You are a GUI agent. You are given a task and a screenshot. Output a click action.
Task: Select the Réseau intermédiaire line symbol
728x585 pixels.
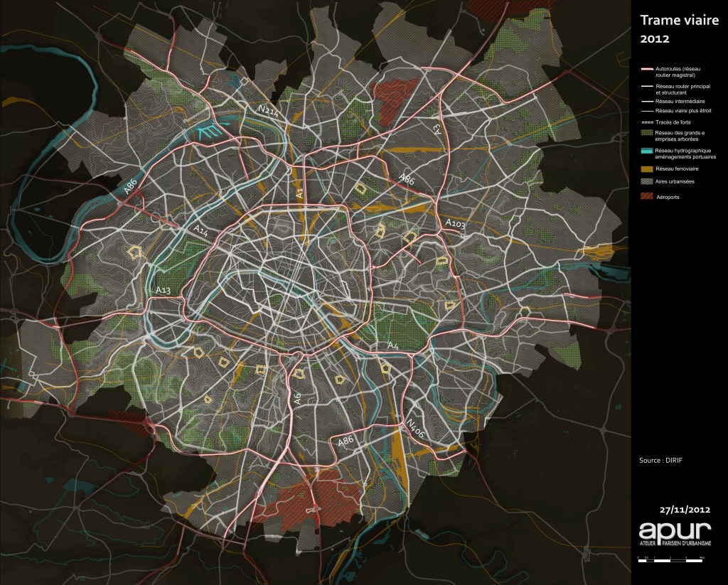coord(647,102)
